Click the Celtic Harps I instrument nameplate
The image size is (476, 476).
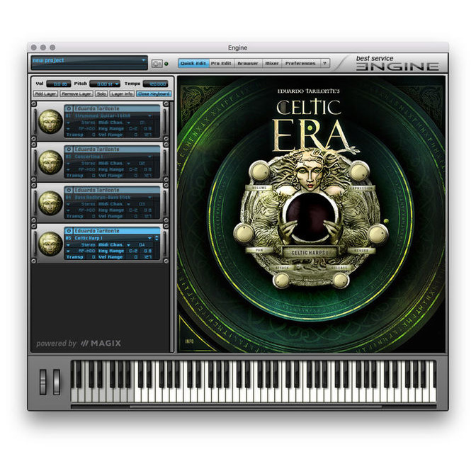[x=310, y=253]
